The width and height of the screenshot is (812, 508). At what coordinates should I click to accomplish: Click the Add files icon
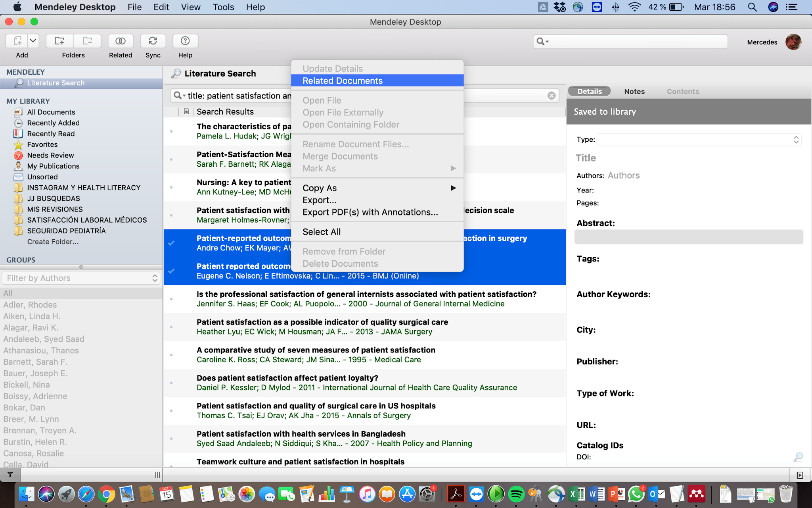pyautogui.click(x=17, y=41)
